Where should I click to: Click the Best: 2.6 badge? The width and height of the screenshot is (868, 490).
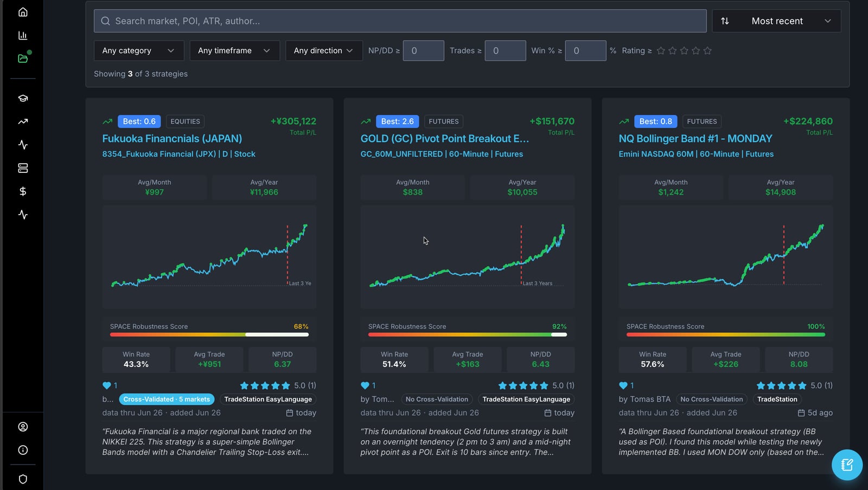pyautogui.click(x=397, y=121)
